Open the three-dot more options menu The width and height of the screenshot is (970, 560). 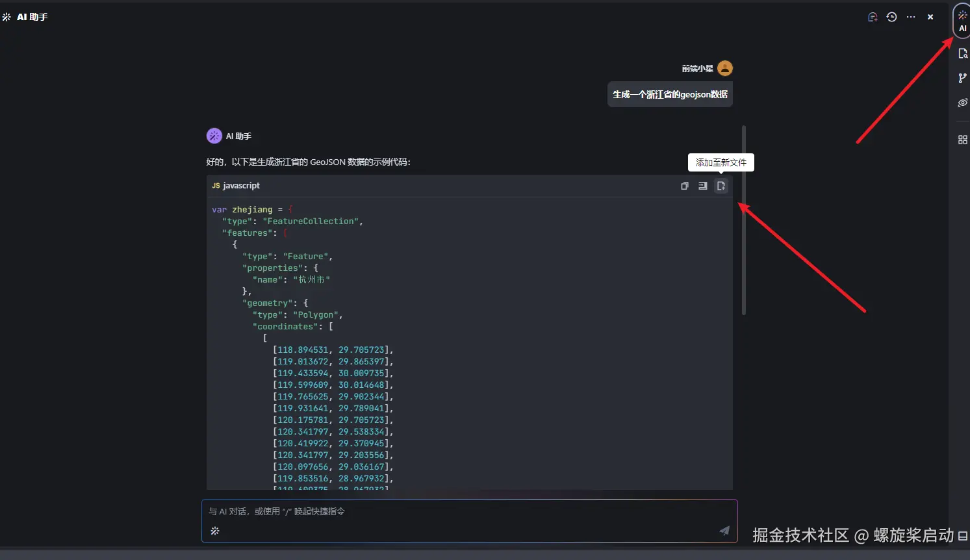pyautogui.click(x=911, y=17)
